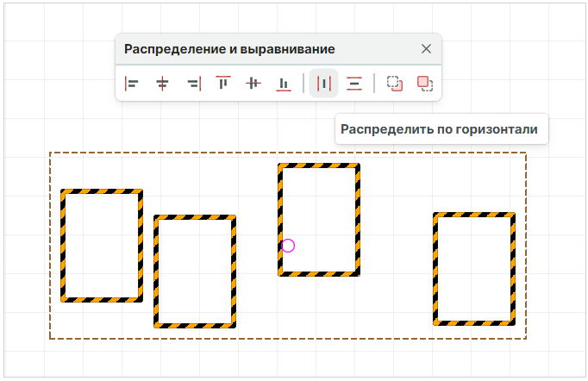
Task: Select the second striped rectangle from left
Action: click(x=195, y=272)
